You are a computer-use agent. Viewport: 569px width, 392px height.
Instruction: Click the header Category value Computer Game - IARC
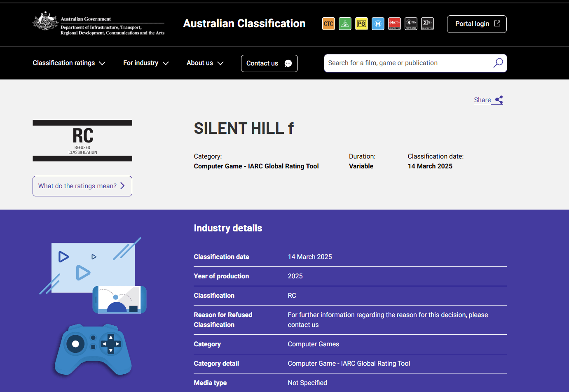click(x=256, y=166)
